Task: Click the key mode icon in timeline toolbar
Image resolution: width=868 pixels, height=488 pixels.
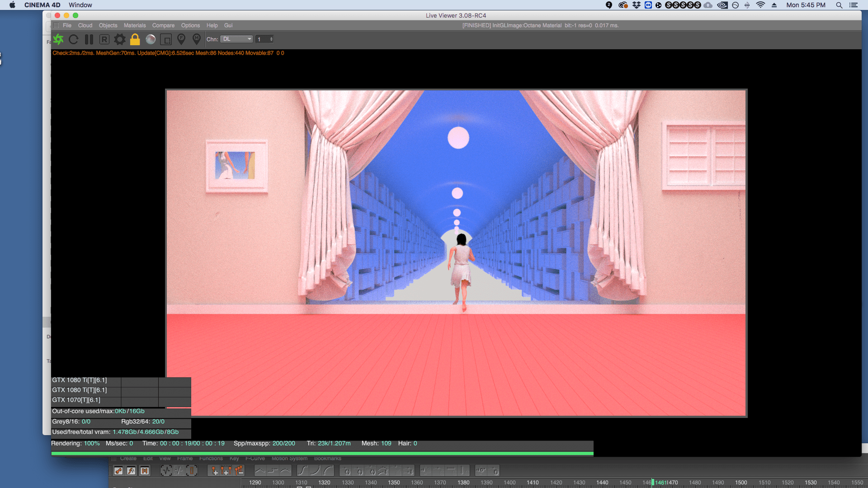Action: pyautogui.click(x=118, y=471)
